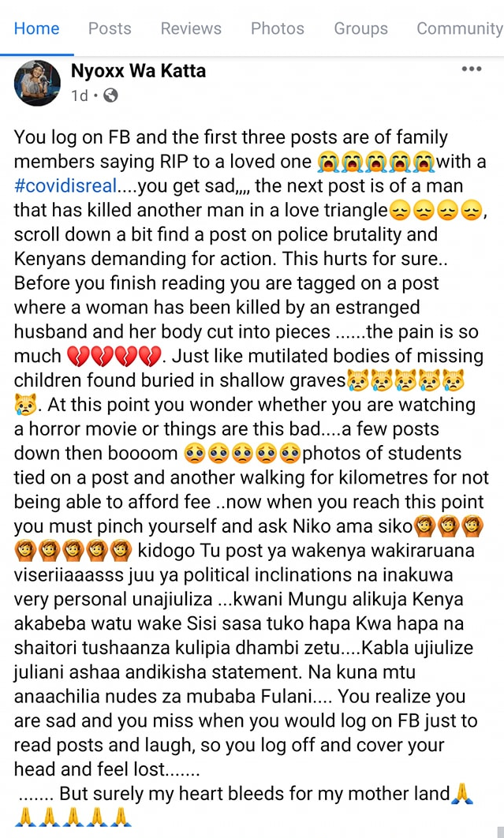The image size is (504, 838).
Task: Open Nyoxx Wa Katta's profile picture
Action: [x=37, y=83]
